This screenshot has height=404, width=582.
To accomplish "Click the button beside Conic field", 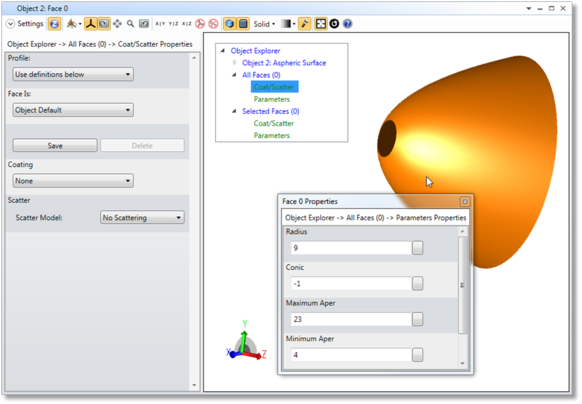I will click(x=418, y=284).
